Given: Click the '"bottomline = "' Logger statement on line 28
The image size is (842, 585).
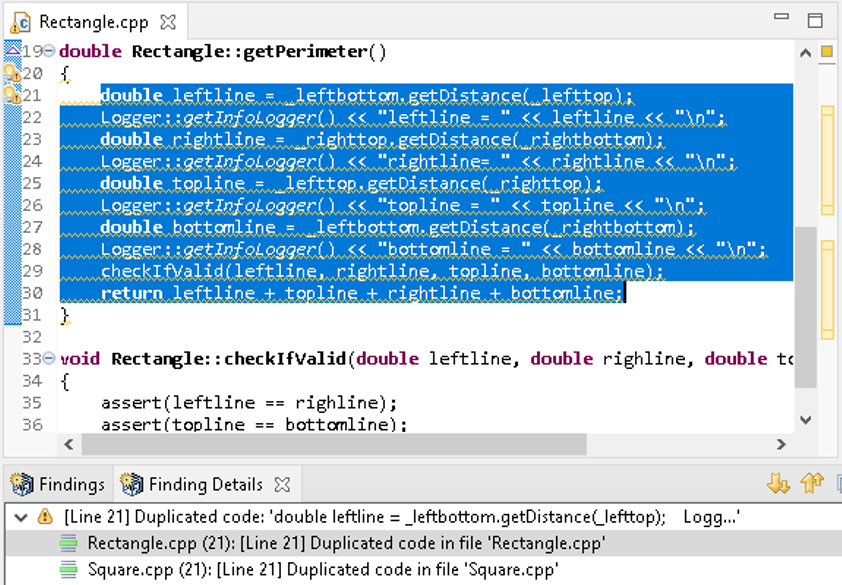Looking at the screenshot, I should click(x=433, y=249).
